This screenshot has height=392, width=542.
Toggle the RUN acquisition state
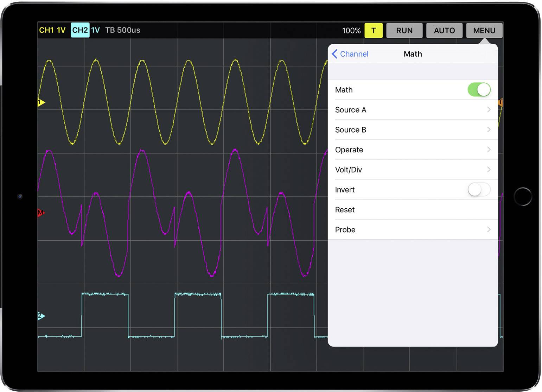coord(404,30)
